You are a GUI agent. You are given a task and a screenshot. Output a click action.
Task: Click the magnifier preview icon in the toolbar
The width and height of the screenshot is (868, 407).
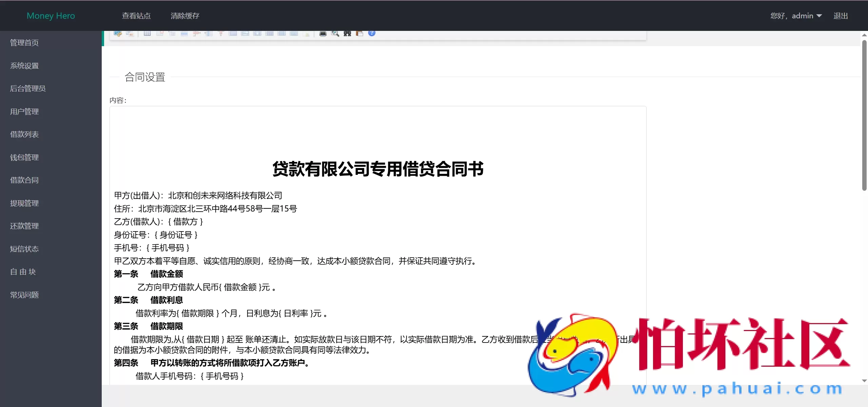(335, 33)
